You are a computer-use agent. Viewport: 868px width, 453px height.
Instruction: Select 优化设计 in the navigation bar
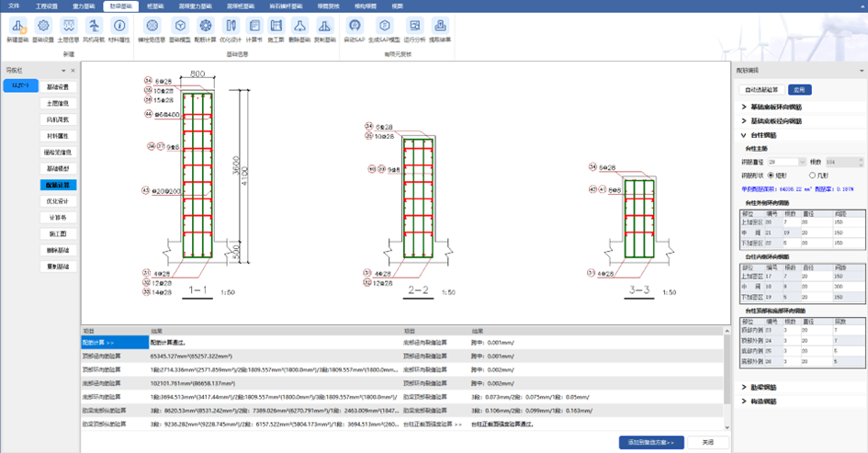57,201
